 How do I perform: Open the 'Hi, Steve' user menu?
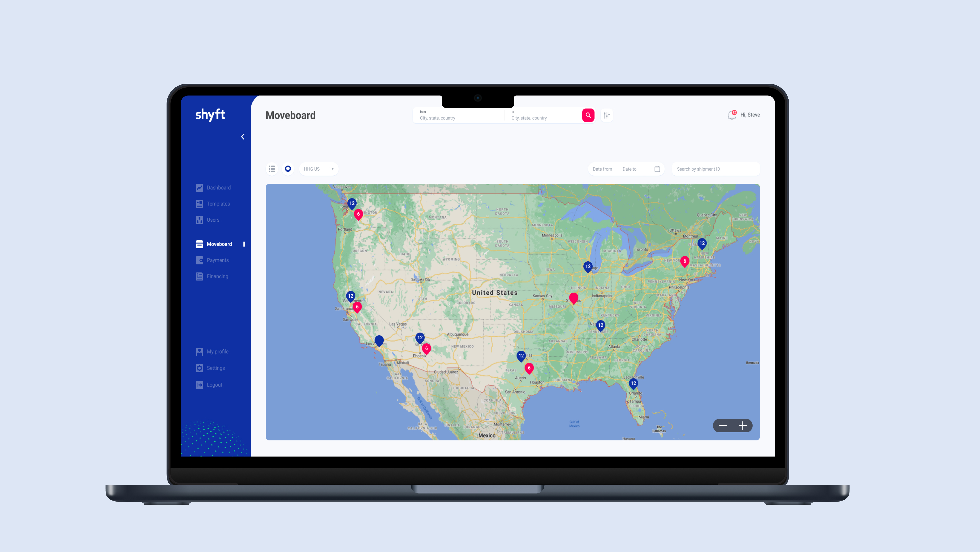(x=750, y=115)
